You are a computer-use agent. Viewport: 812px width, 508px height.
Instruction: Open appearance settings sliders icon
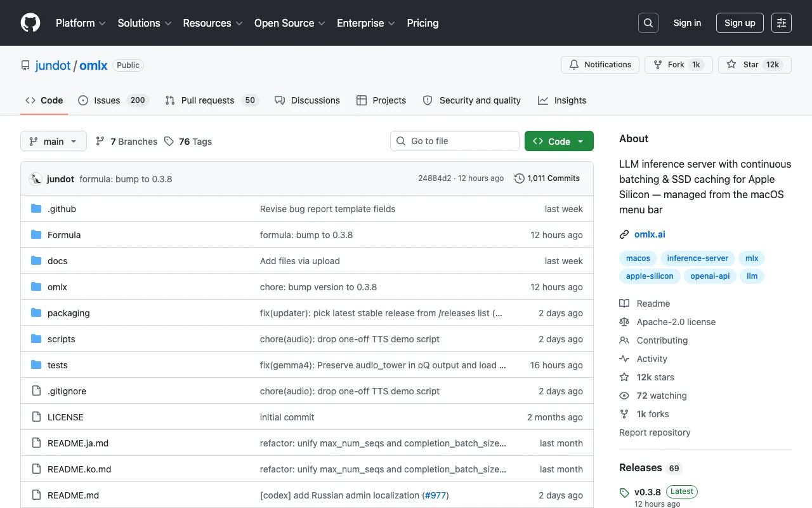point(782,23)
